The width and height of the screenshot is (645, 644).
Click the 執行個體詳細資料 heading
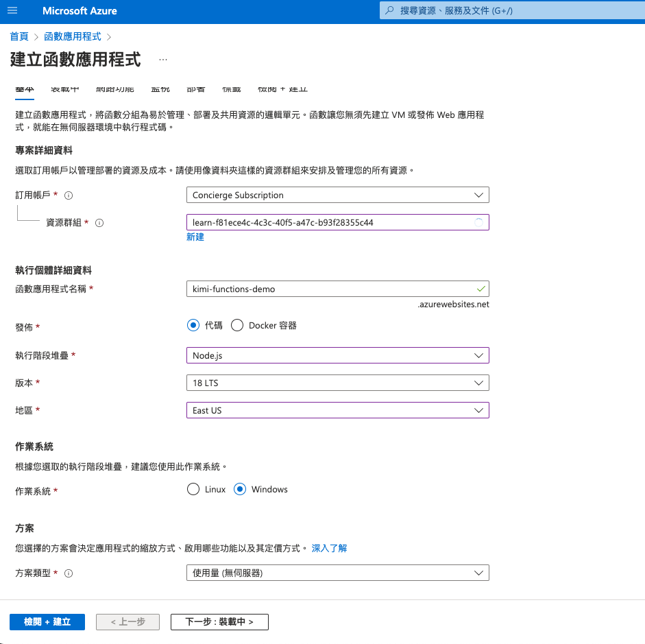pyautogui.click(x=53, y=270)
